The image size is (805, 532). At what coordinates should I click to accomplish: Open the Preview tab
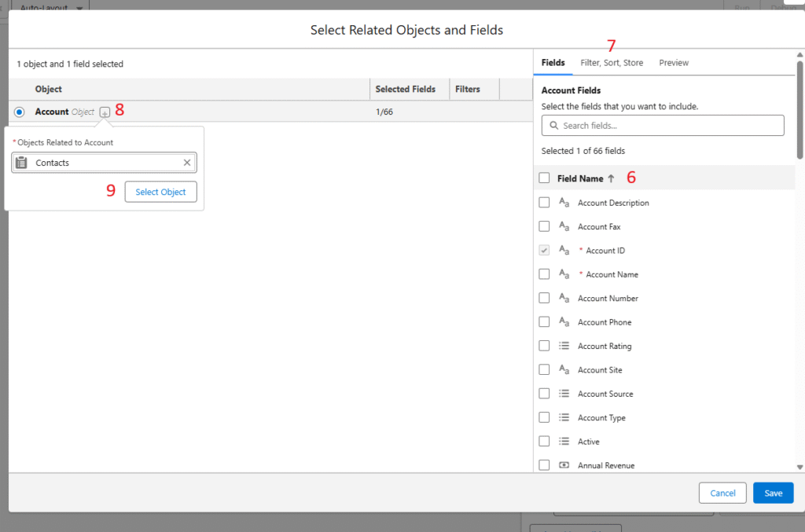pos(674,63)
